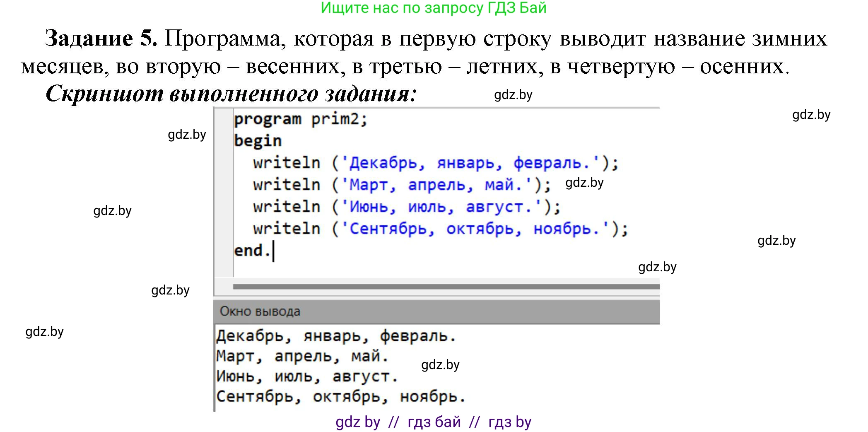Viewport: 868px width, 432px height.
Task: Click the writeln line with 'Декабрь, январь, февраль.'
Action: click(436, 163)
